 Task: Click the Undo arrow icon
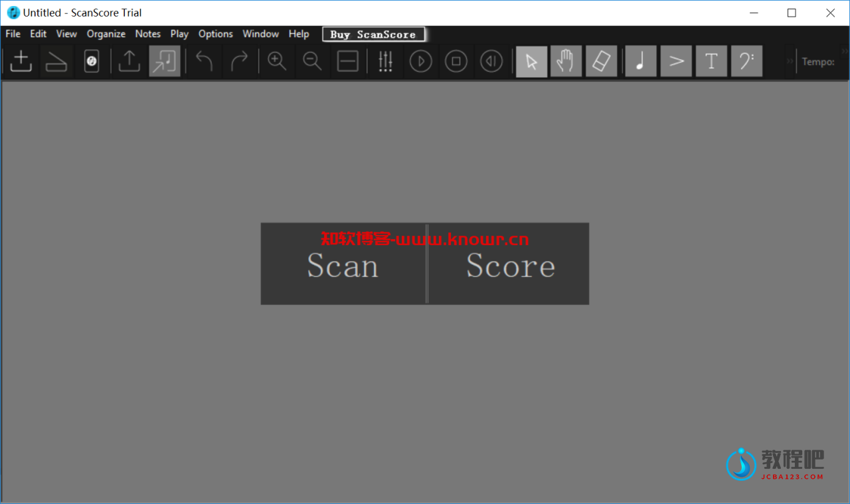click(205, 61)
